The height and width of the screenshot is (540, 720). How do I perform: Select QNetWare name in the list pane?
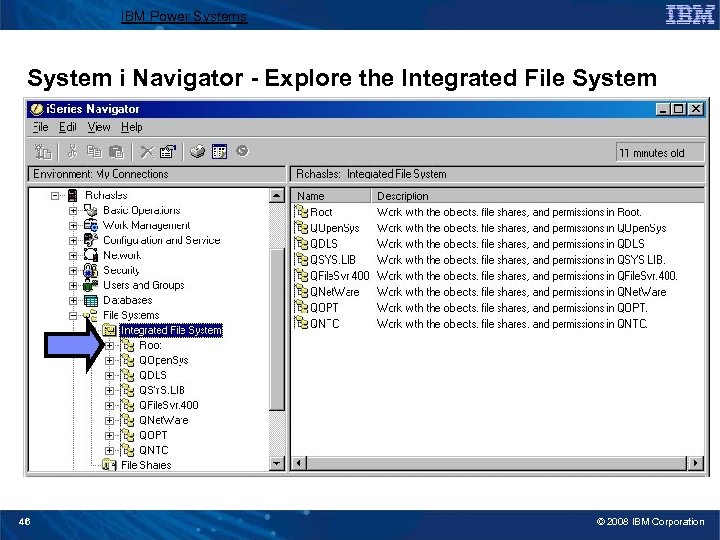pos(335,292)
